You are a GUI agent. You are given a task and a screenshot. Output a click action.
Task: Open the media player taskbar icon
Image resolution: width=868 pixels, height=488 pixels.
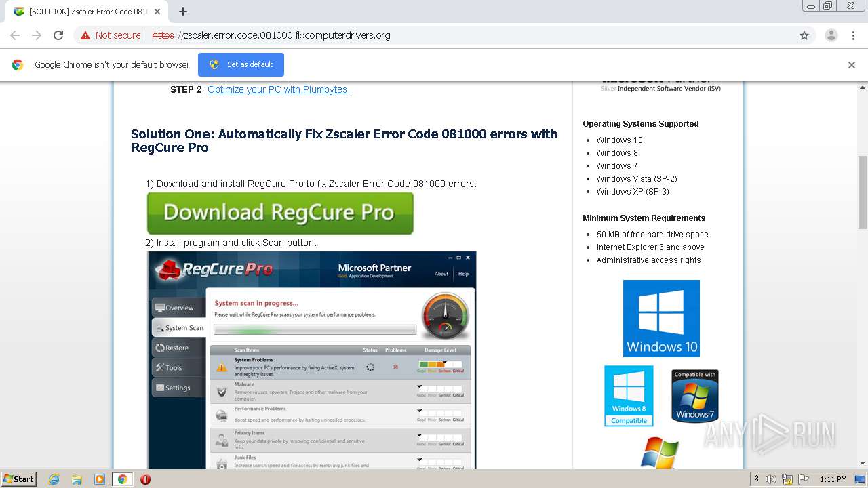pos(100,479)
